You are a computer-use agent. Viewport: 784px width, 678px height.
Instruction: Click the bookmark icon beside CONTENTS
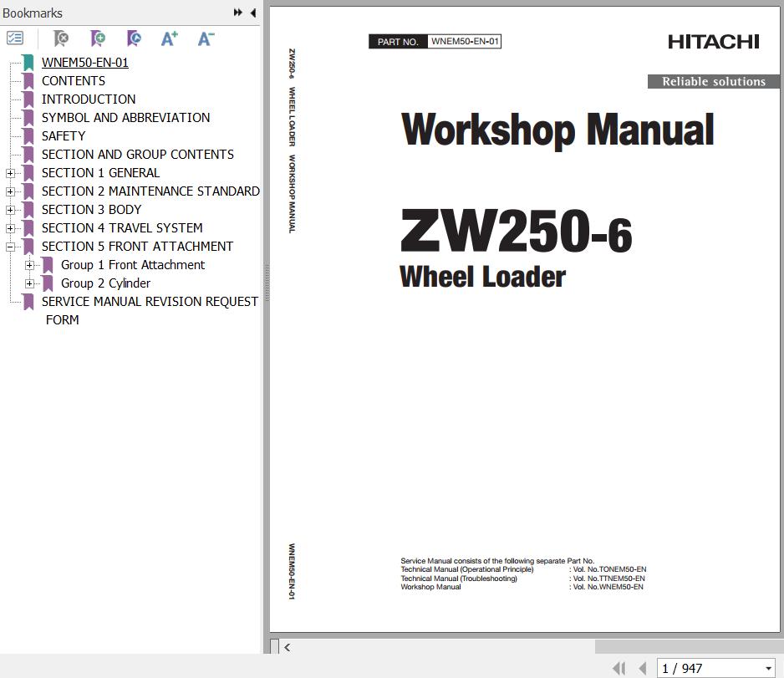pos(28,81)
